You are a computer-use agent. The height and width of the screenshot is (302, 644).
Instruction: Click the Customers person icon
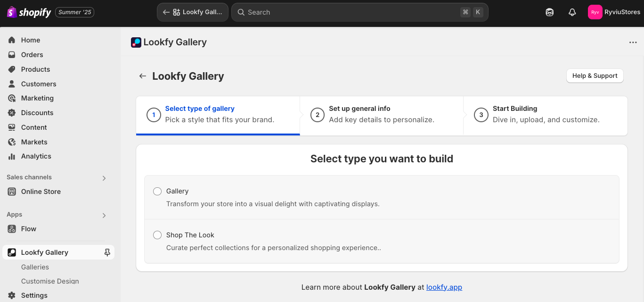(12, 84)
